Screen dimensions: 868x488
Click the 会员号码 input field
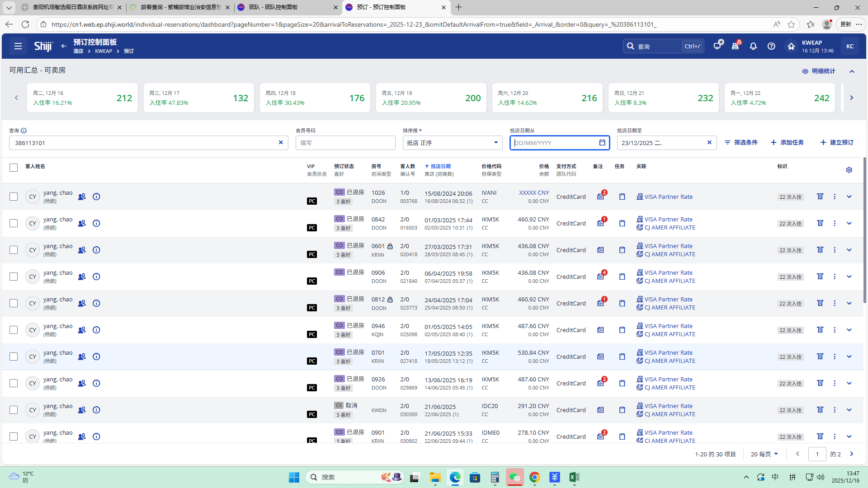click(345, 143)
